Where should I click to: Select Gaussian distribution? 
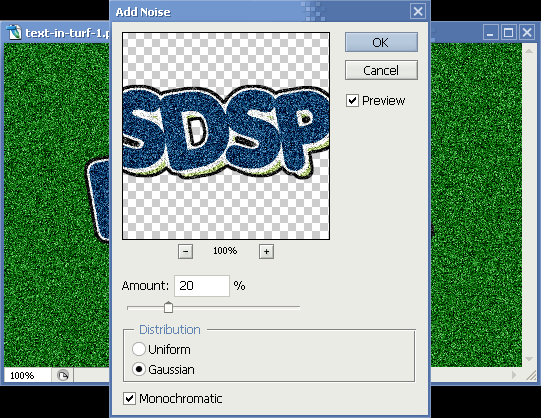point(138,369)
